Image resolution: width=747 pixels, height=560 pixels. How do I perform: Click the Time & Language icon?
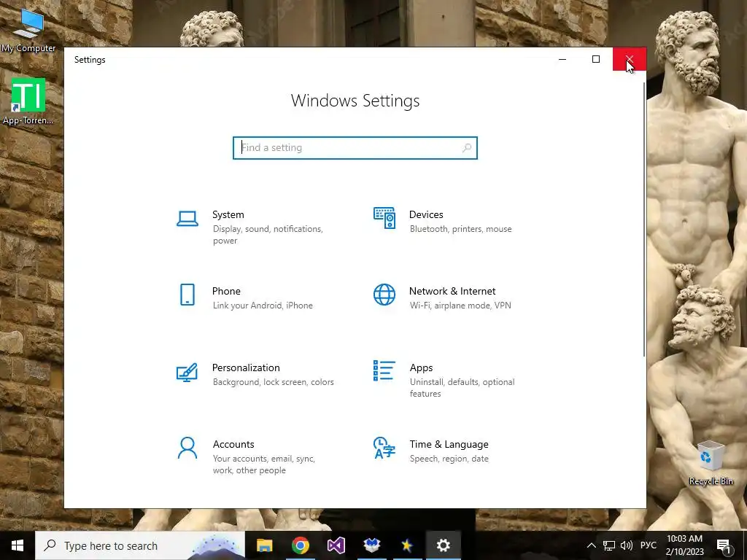[384, 448]
